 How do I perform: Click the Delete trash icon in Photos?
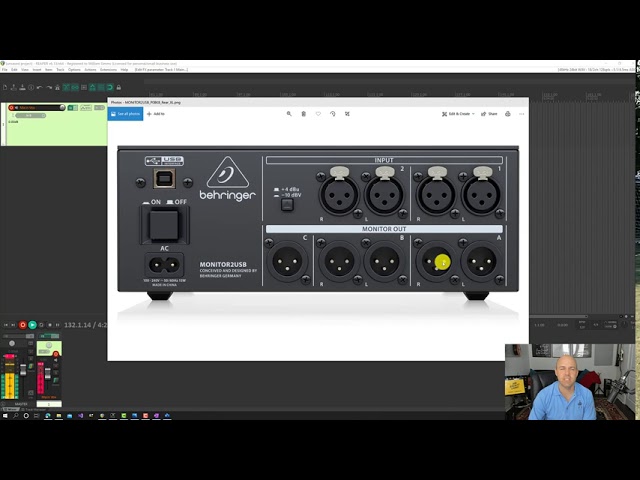pyautogui.click(x=304, y=114)
